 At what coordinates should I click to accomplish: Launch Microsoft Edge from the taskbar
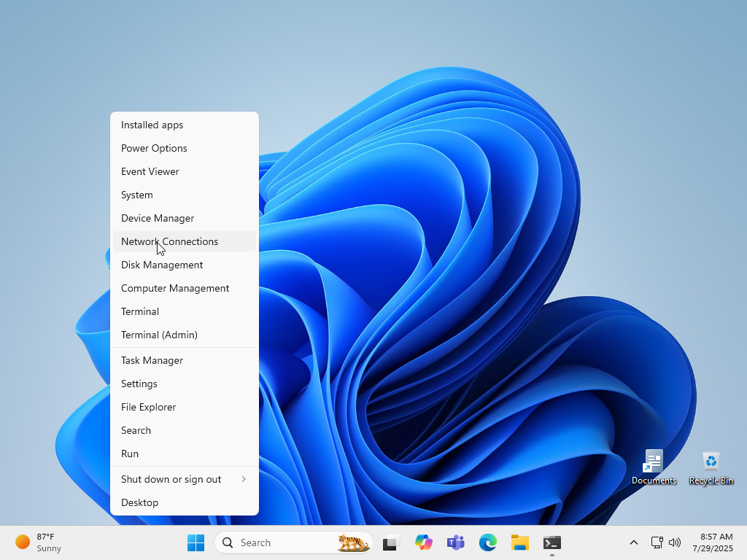pyautogui.click(x=487, y=542)
